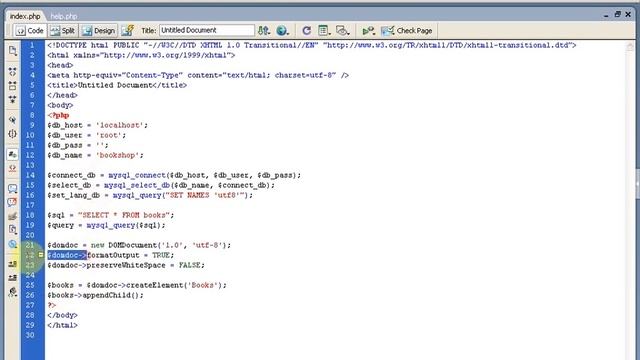Open the View Options dropdown
Image resolution: width=640 pixels, height=360 pixels.
324,31
